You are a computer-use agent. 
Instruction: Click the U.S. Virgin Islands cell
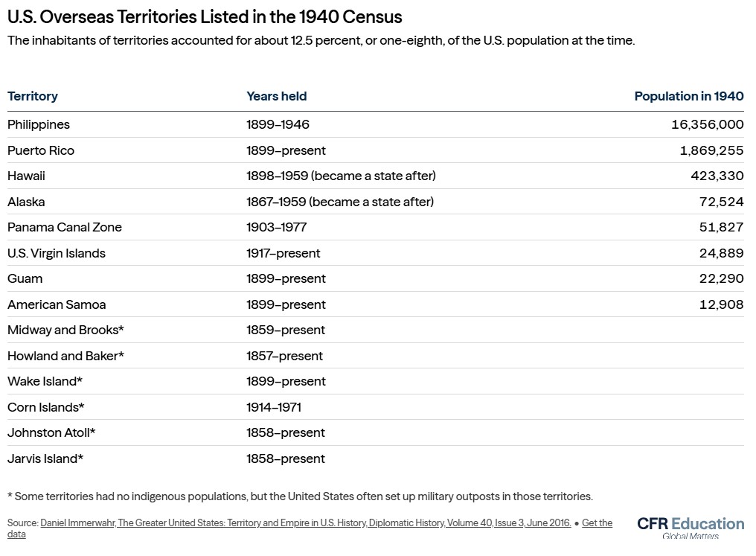click(57, 253)
